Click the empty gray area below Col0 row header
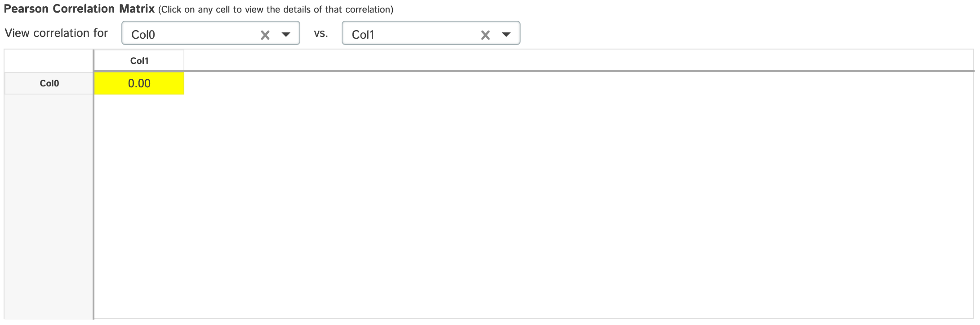Viewport: 980px width, 325px height. tap(49, 203)
